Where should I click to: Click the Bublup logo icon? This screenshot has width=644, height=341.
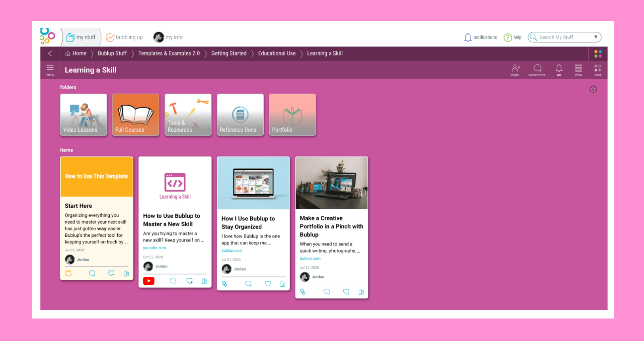[x=48, y=36]
